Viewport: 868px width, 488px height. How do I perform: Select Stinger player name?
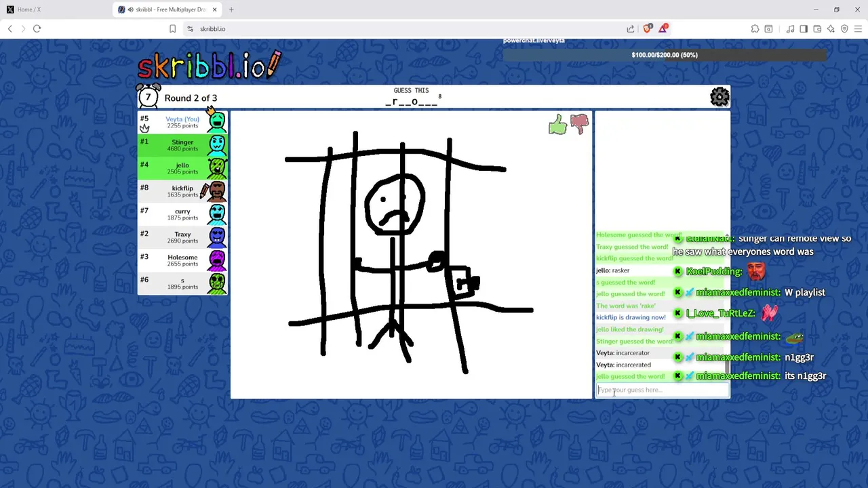(x=182, y=142)
